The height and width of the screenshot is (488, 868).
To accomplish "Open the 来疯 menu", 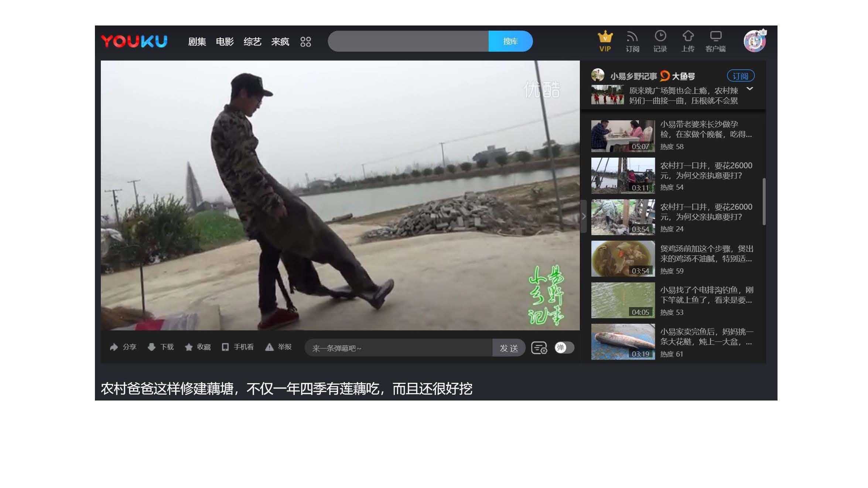I will [280, 42].
